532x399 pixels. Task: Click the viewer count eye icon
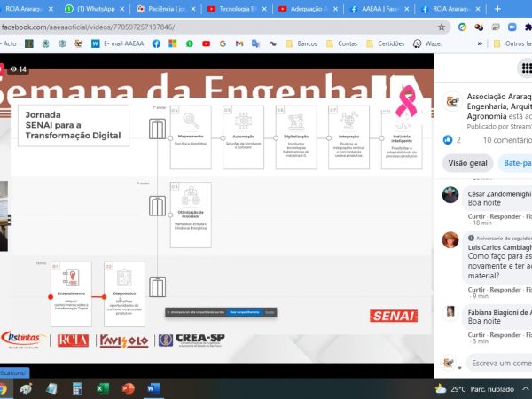pyautogui.click(x=13, y=69)
